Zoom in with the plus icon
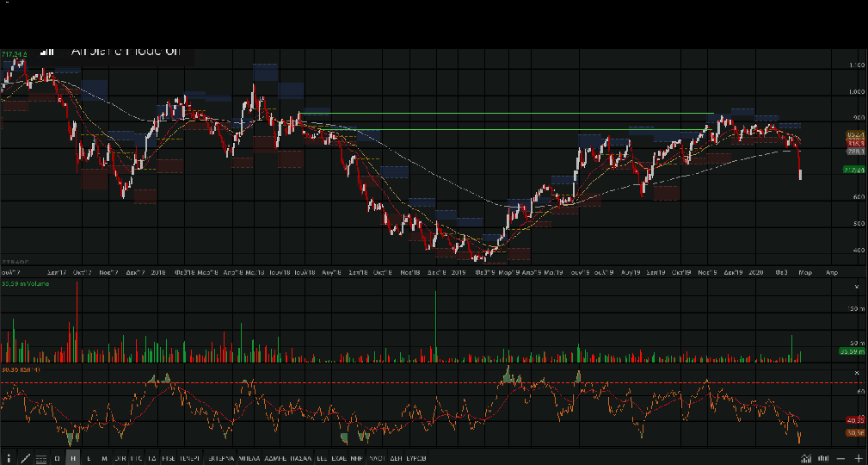Viewport: 868px width, 465px height. (858, 458)
